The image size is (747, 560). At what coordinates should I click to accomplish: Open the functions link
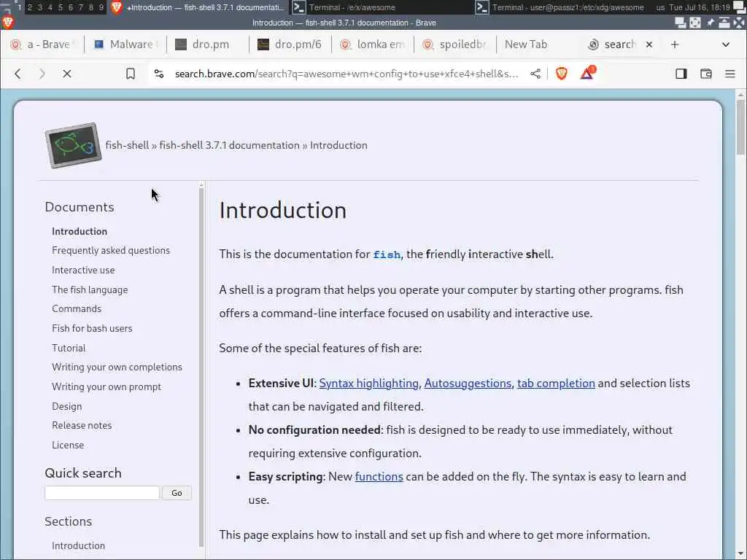point(379,477)
